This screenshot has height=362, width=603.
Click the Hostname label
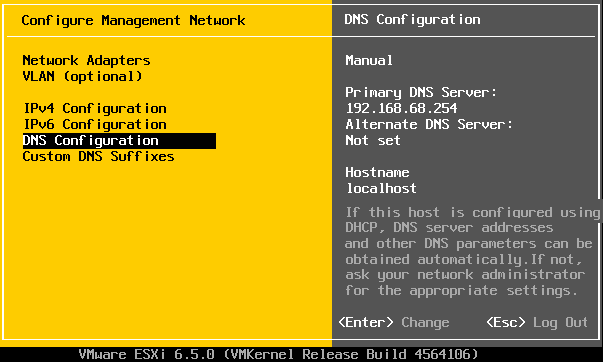coord(377,172)
